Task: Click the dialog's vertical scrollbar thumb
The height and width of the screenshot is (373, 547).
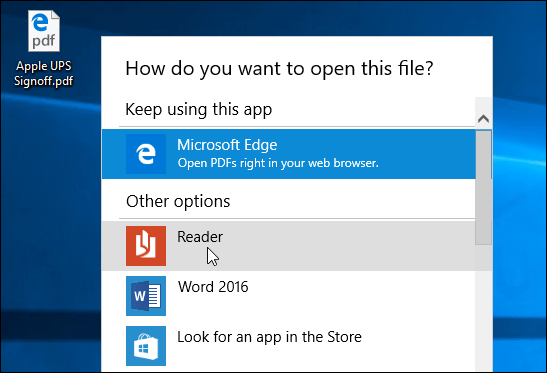Action: tap(484, 188)
